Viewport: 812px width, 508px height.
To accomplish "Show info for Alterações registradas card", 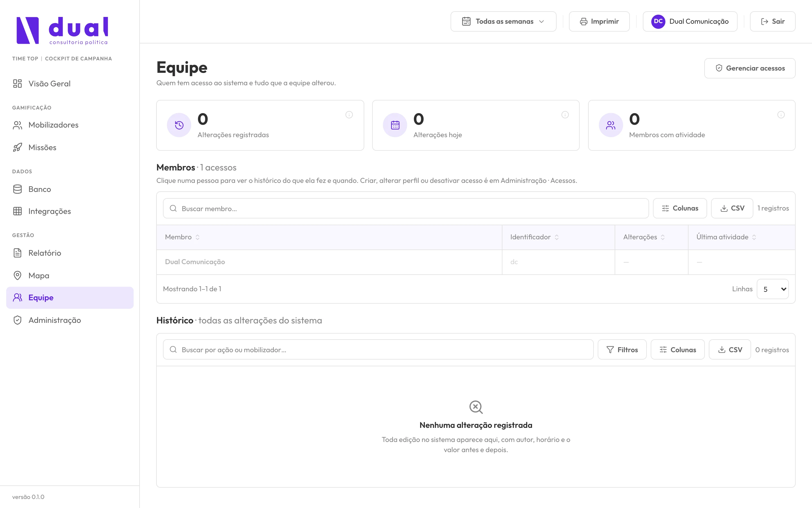I will (349, 115).
